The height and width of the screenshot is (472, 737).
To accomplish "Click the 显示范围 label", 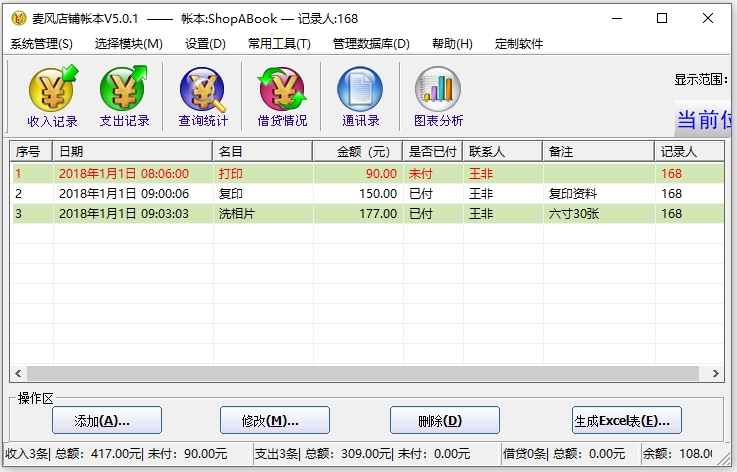I will 701,79.
